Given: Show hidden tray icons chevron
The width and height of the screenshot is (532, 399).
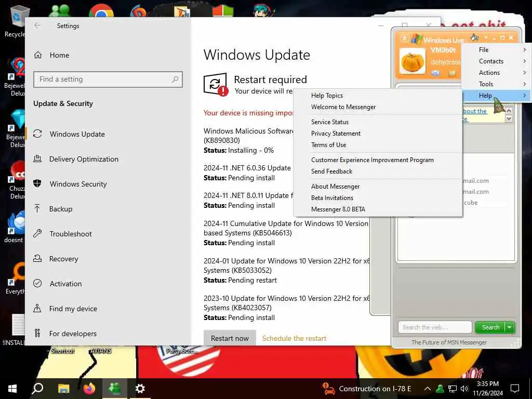Looking at the screenshot, I should point(428,389).
